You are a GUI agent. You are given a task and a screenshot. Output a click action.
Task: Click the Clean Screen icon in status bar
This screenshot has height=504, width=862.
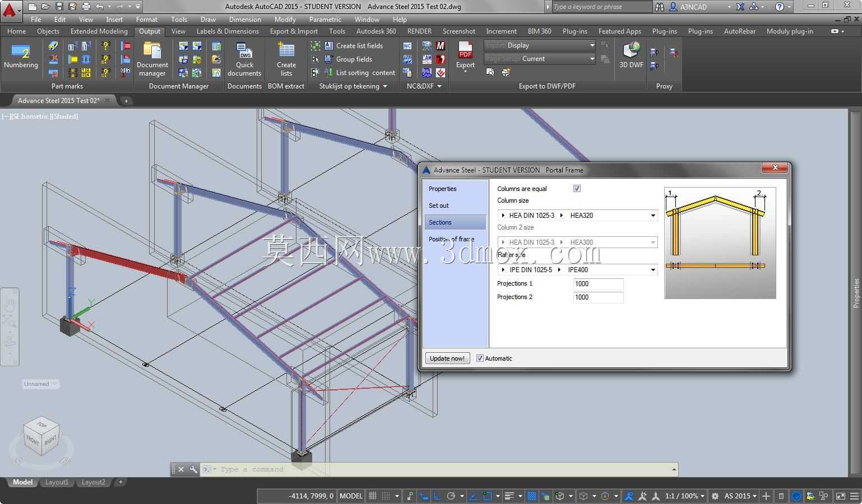(840, 496)
